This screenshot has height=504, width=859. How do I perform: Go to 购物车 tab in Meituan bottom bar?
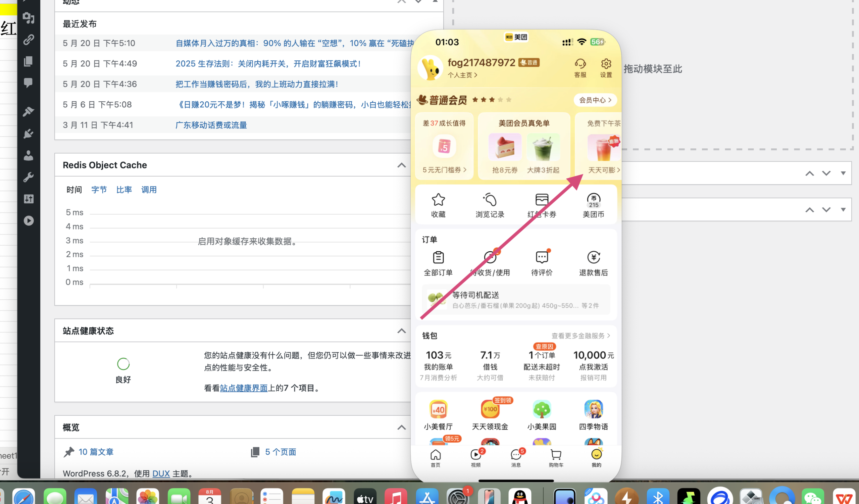coord(556,458)
